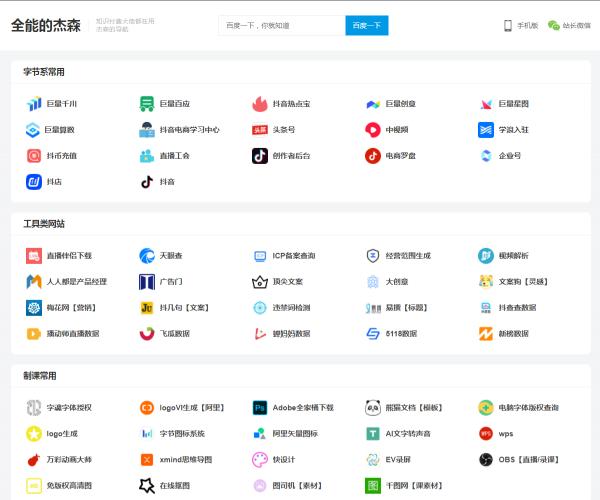Click the blue 5118数据 icon
The height and width of the screenshot is (500, 600).
(373, 334)
